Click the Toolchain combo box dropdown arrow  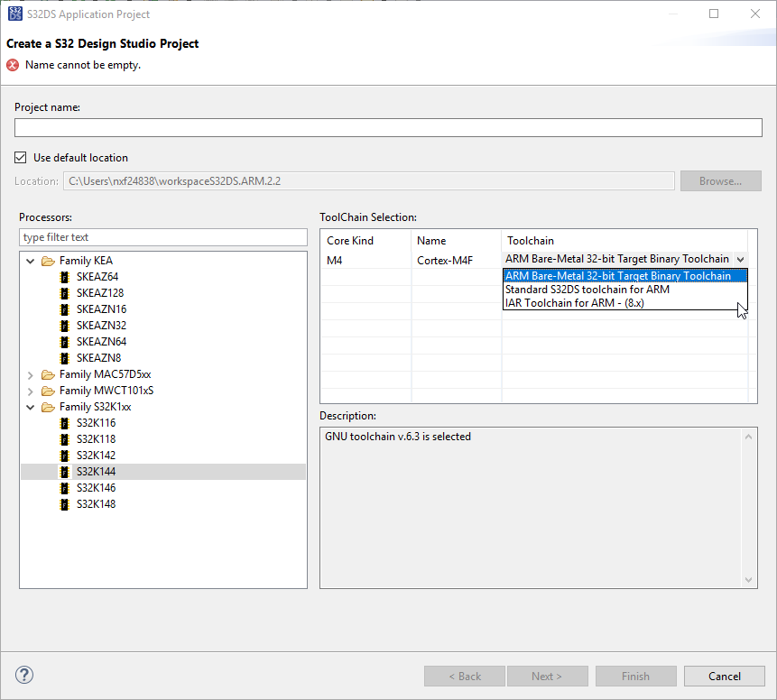tap(740, 259)
